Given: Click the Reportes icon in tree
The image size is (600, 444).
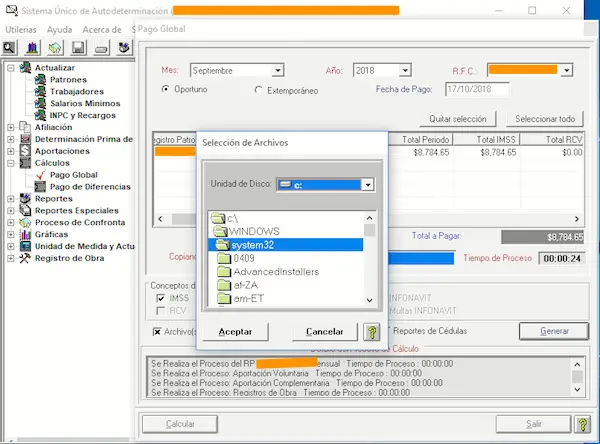Looking at the screenshot, I should point(25,199).
